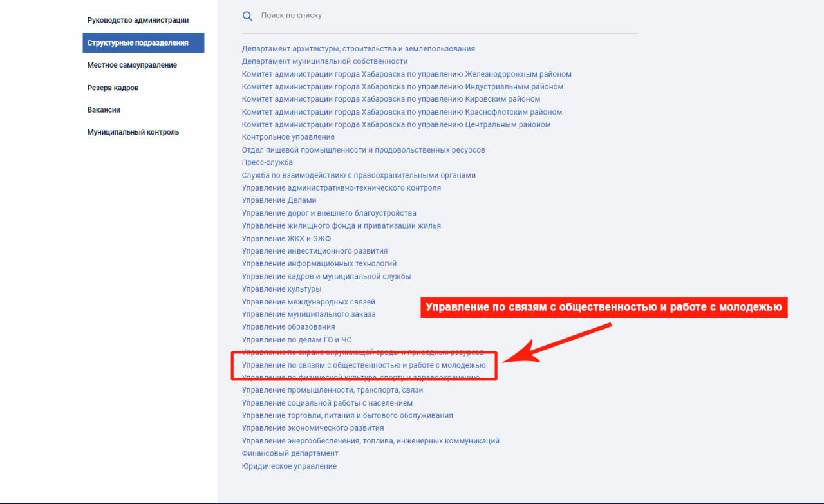Open 'Вакансии' sidebar item
The image size is (824, 504).
click(104, 110)
